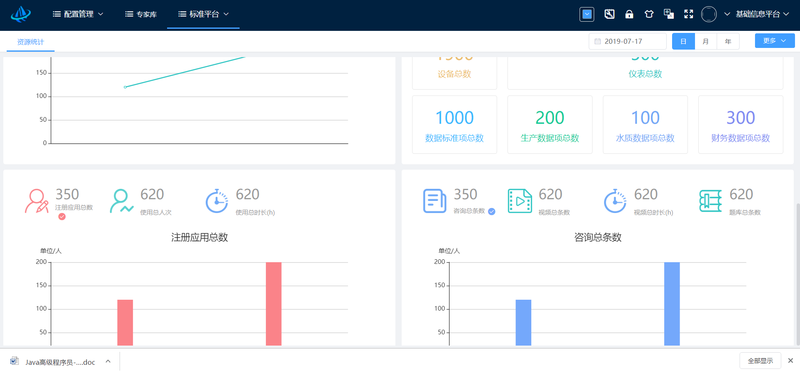The width and height of the screenshot is (800, 371).
Task: Click the 注册应用总数 chart title
Action: [x=199, y=237]
